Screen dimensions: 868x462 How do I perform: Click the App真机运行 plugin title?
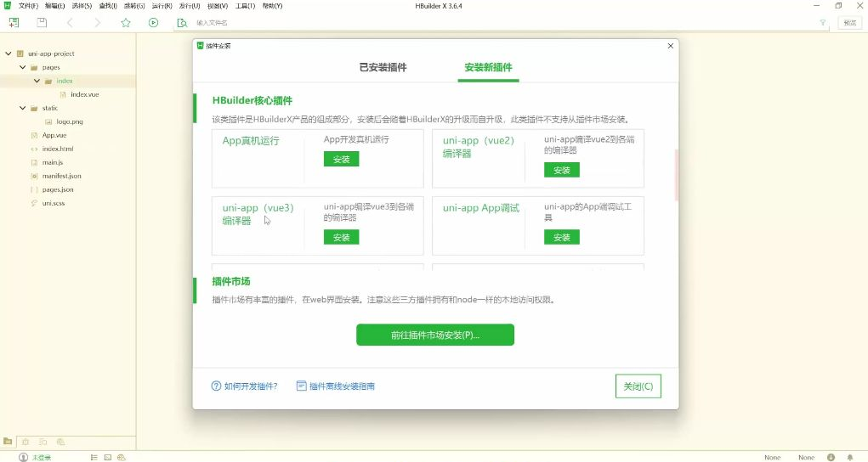[251, 140]
